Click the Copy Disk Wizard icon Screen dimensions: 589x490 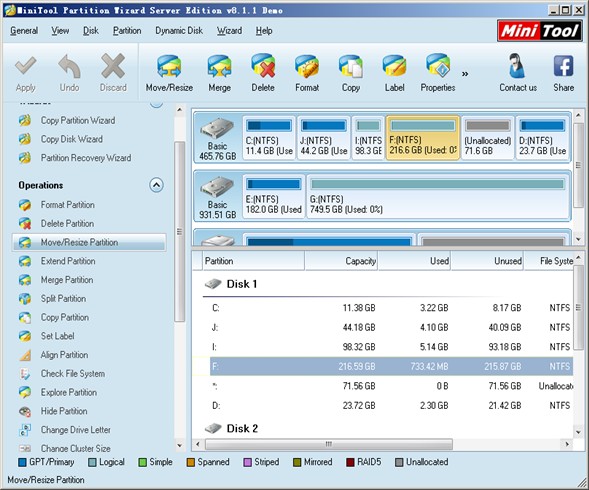click(25, 139)
